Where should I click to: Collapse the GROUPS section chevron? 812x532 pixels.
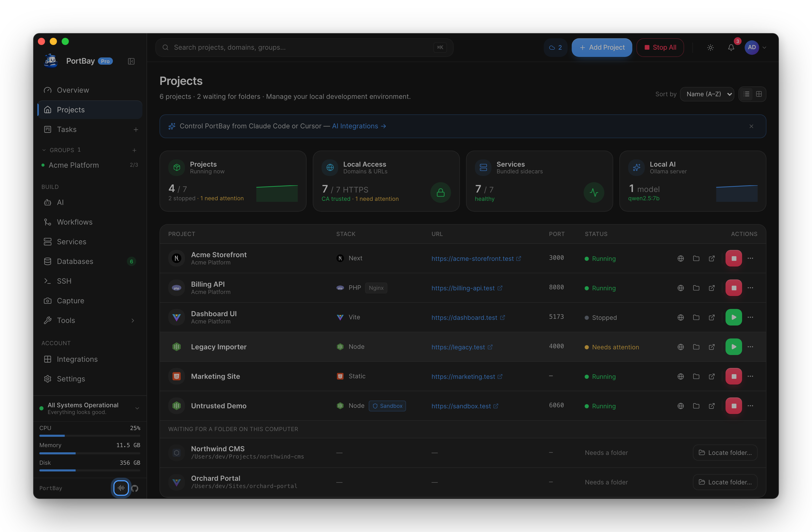click(x=44, y=150)
